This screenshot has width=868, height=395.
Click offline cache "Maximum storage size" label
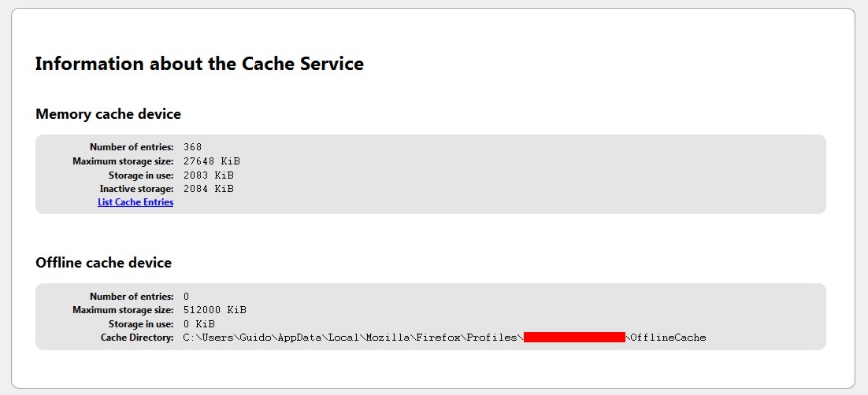pos(123,310)
